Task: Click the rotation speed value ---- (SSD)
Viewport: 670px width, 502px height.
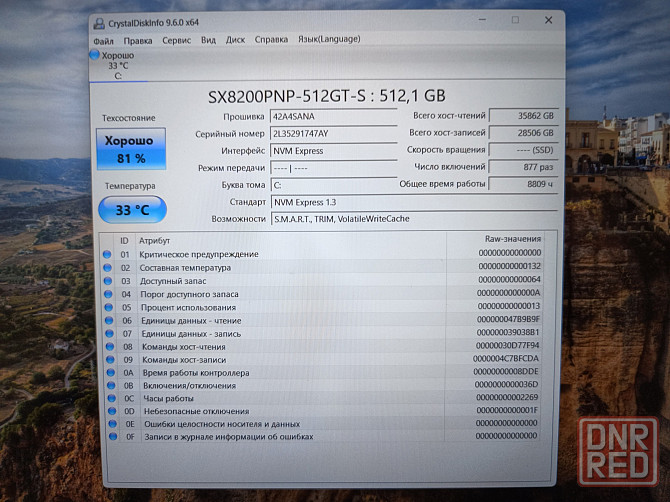Action: tap(523, 150)
